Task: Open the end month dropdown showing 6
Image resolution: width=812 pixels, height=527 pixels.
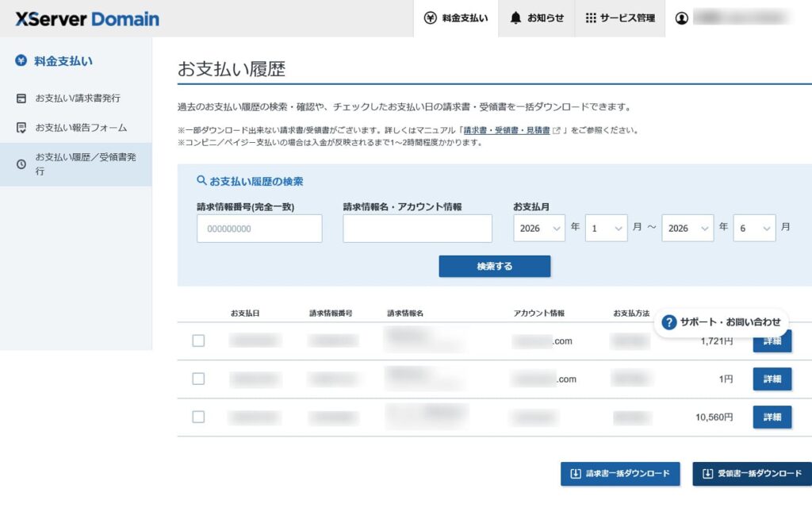Action: [755, 228]
